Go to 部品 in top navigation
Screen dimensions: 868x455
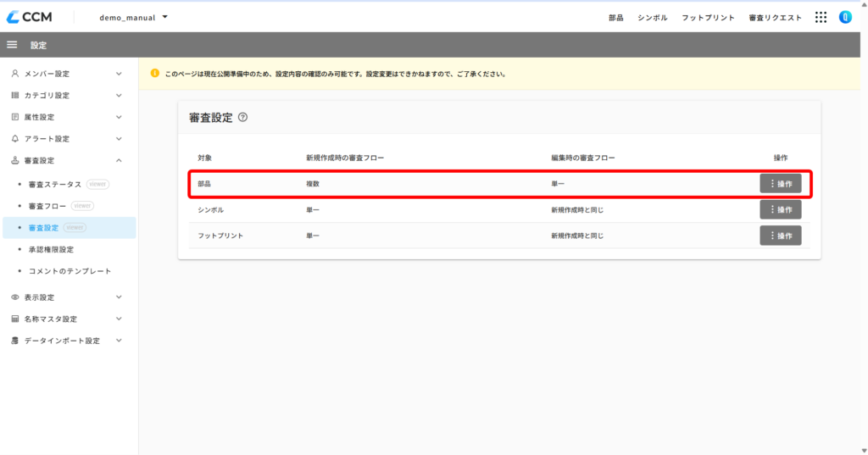point(615,18)
